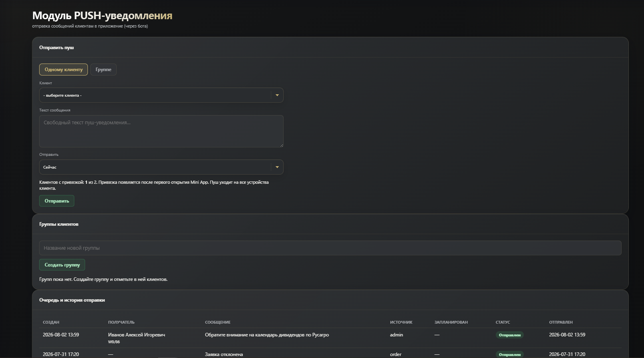The width and height of the screenshot is (644, 358).
Task: Click the 'Название новой группы' input field
Action: [330, 248]
